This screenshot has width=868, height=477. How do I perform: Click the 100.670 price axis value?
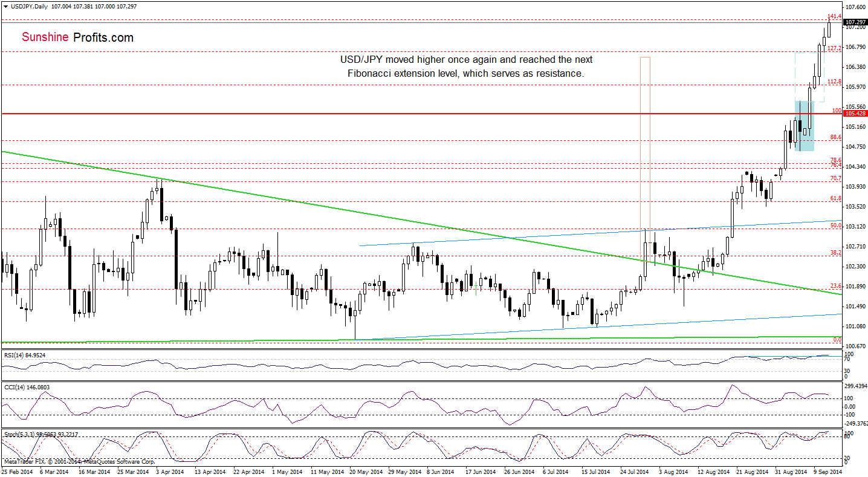point(856,346)
